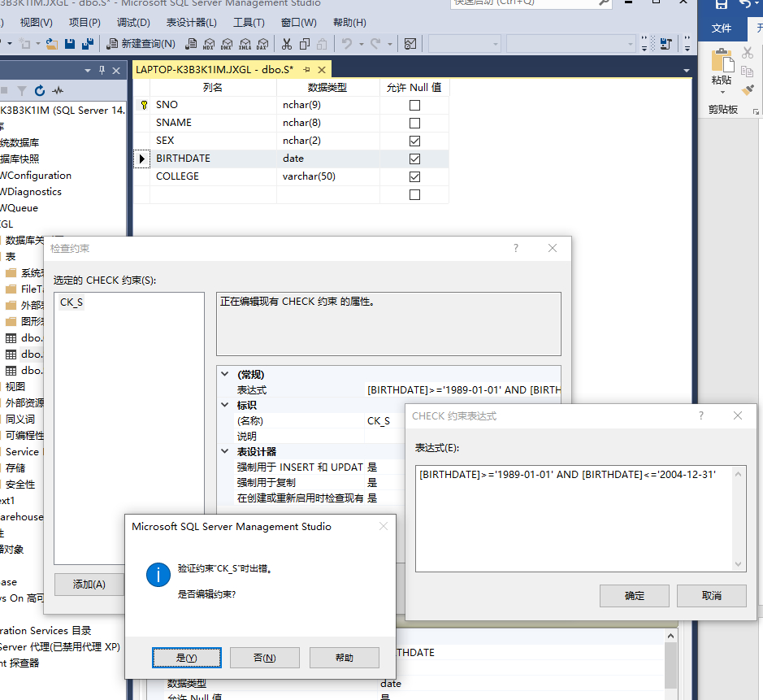Click the 表达式 property value in 检查约束
The image size is (763, 700).
click(x=463, y=390)
